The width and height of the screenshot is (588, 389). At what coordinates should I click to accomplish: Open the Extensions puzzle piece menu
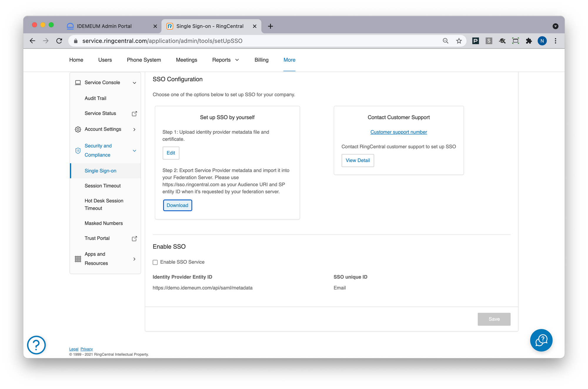tap(529, 41)
